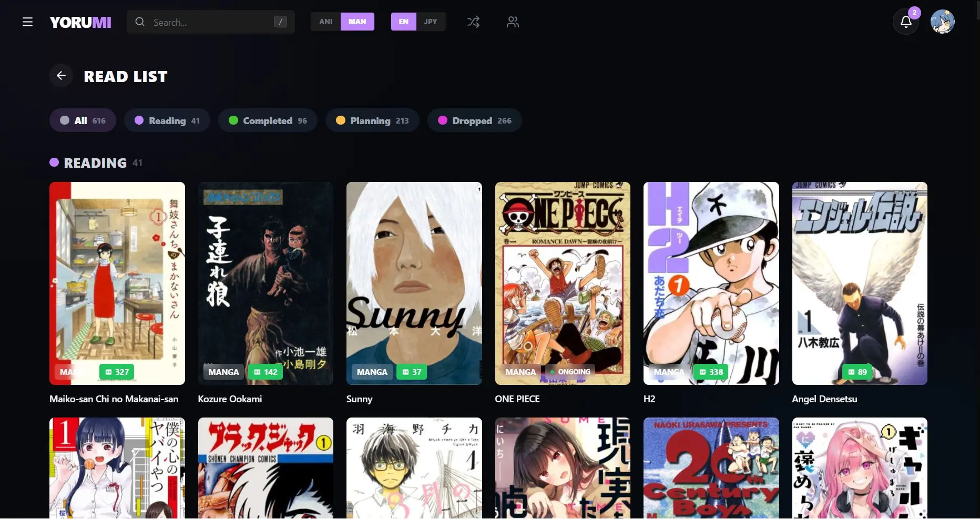Click MANGA tag on Sunny
Screen dimensions: 980x519
[x=372, y=372]
